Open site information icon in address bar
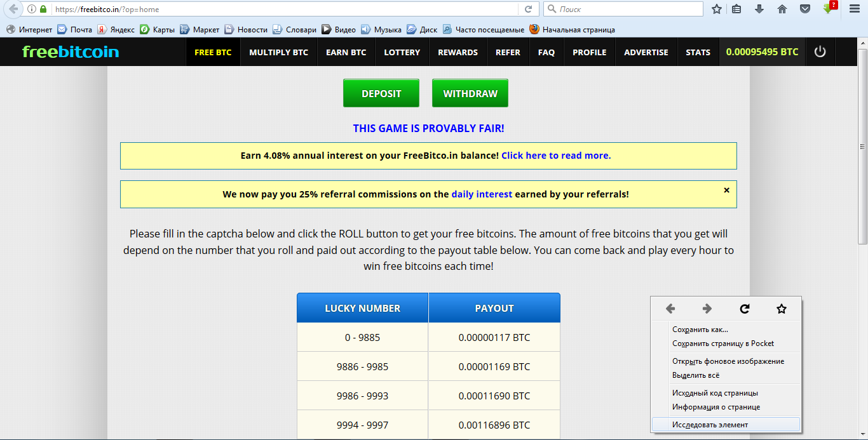The width and height of the screenshot is (868, 440). [x=32, y=10]
